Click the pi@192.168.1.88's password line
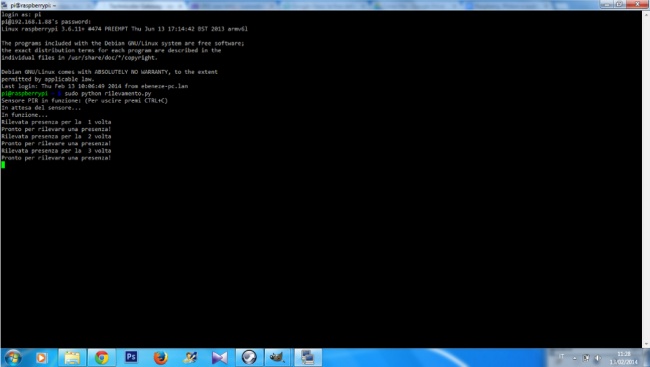Viewport: 650px width, 367px height. pos(46,22)
